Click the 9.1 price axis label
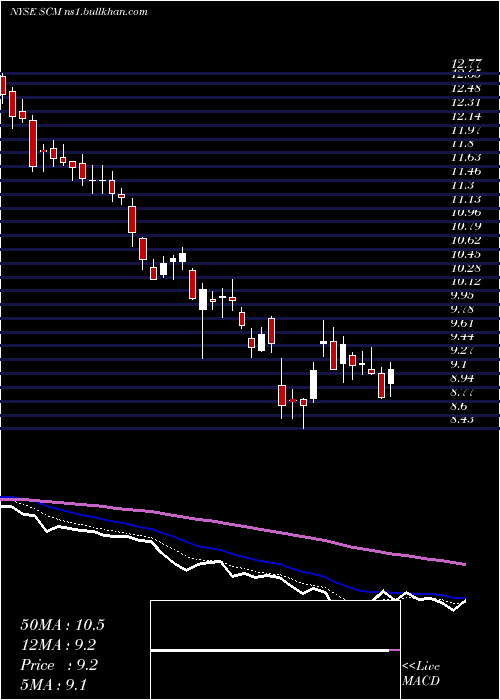The image size is (500, 700). click(460, 364)
